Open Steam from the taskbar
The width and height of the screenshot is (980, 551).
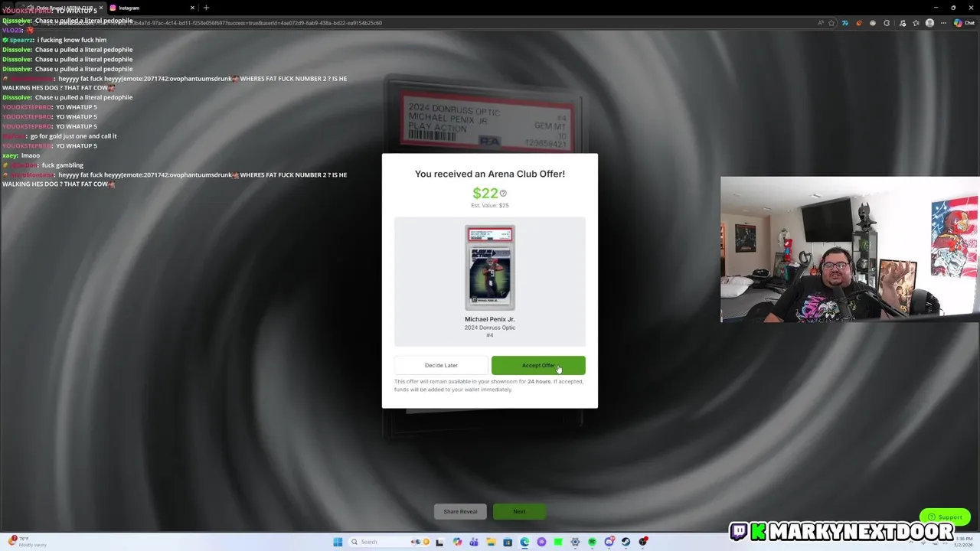[x=626, y=542]
